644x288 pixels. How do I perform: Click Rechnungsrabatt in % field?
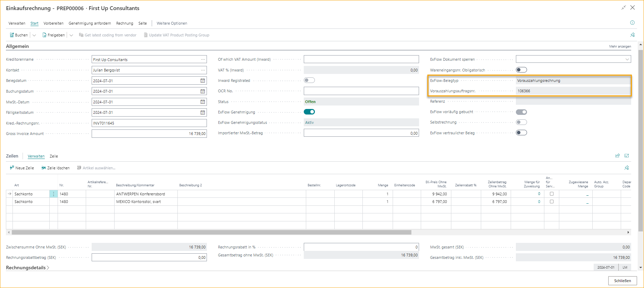point(361,247)
